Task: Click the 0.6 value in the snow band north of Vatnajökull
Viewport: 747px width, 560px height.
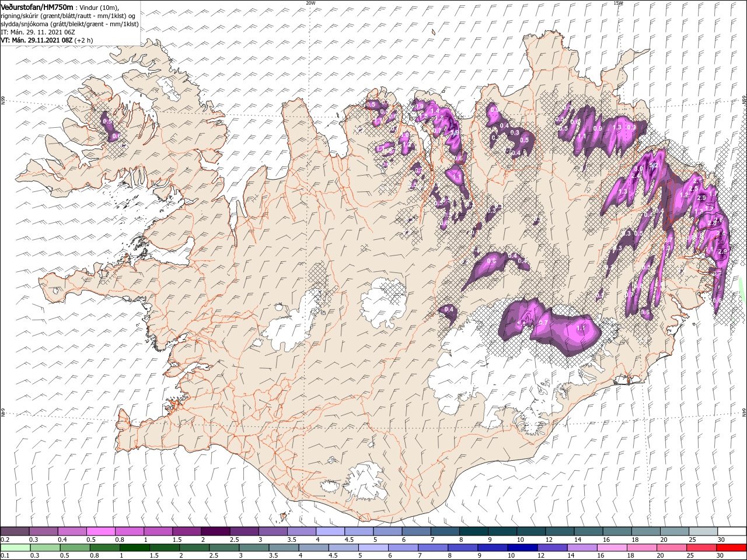Action: point(491,261)
